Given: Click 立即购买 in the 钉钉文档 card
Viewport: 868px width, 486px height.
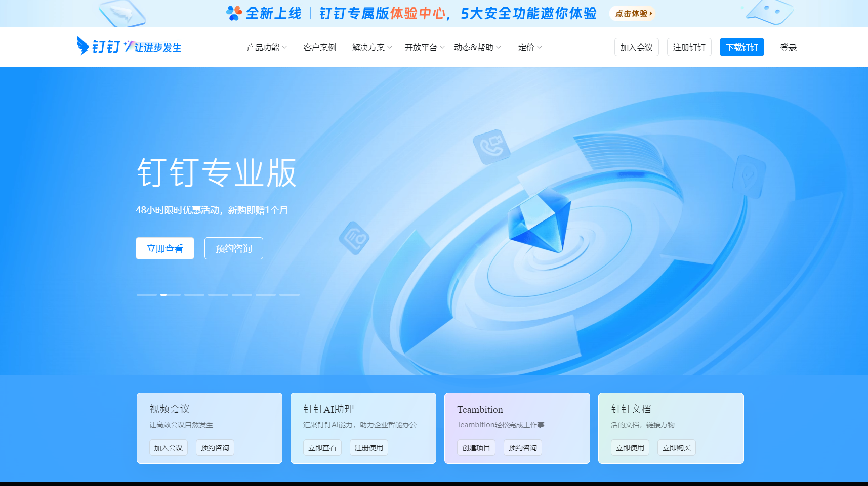Looking at the screenshot, I should [677, 448].
